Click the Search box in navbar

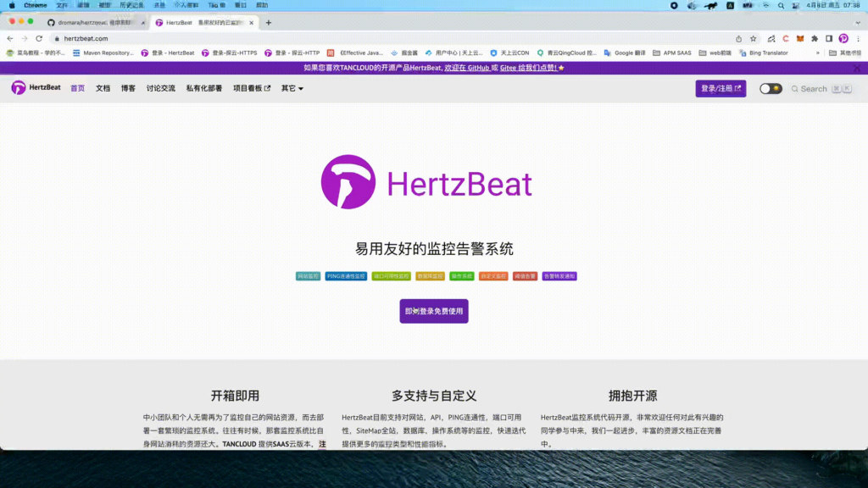pos(821,88)
